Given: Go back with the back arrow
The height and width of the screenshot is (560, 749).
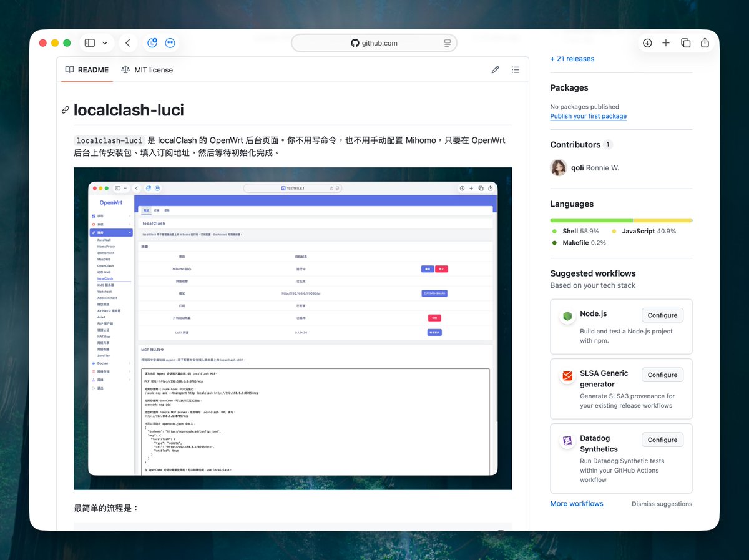Looking at the screenshot, I should pos(127,43).
